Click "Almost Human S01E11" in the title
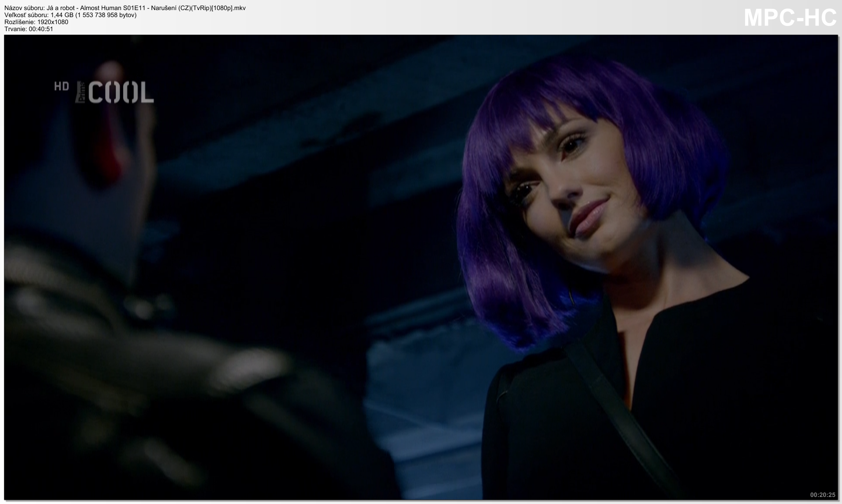842x504 pixels. point(113,8)
